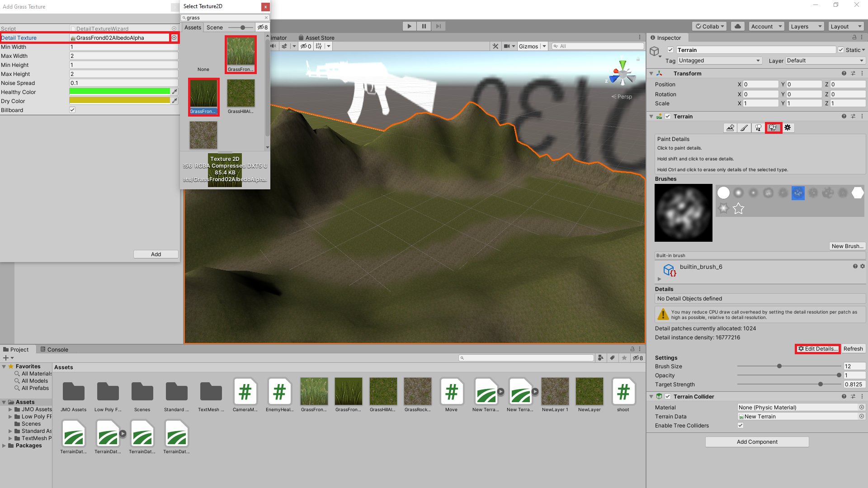Expand the Packages folder in Project panel
The height and width of the screenshot is (488, 868).
(4, 445)
